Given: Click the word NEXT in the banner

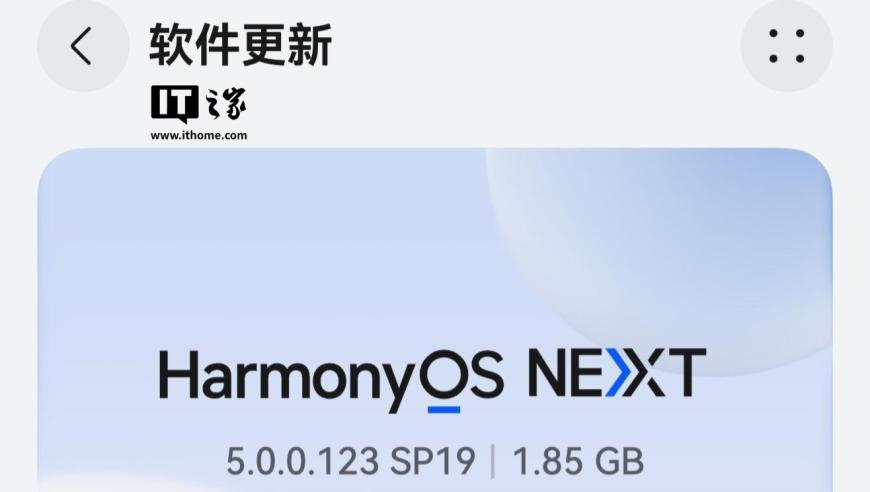Looking at the screenshot, I should coord(617,372).
